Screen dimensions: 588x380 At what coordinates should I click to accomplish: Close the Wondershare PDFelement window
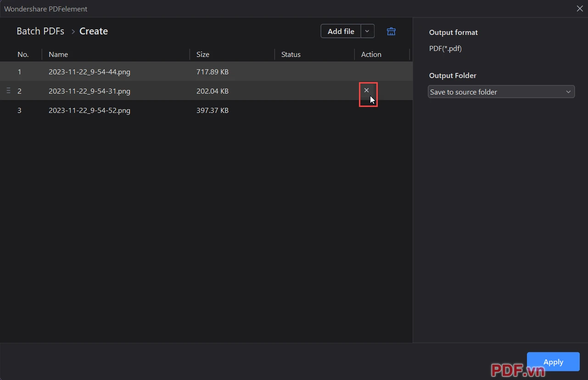(580, 8)
